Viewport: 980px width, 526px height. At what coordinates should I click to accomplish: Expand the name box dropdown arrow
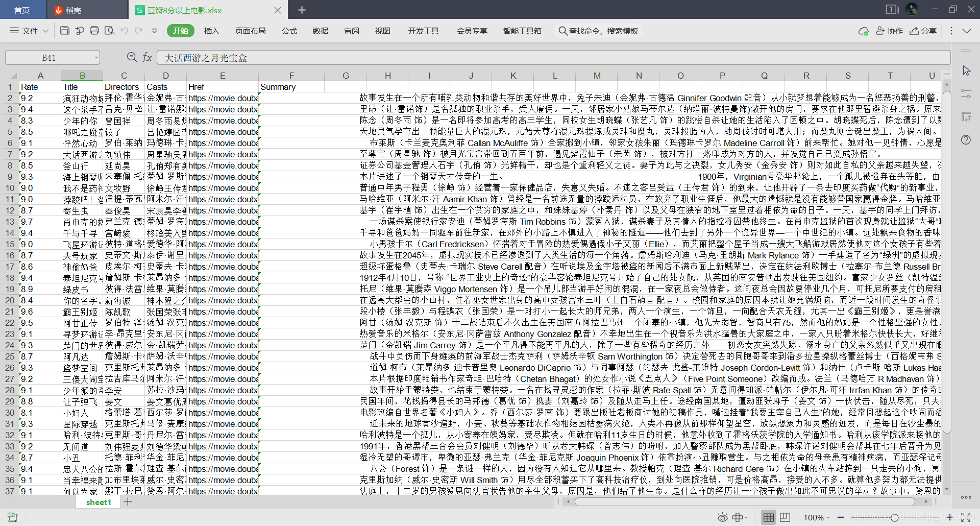(x=96, y=58)
